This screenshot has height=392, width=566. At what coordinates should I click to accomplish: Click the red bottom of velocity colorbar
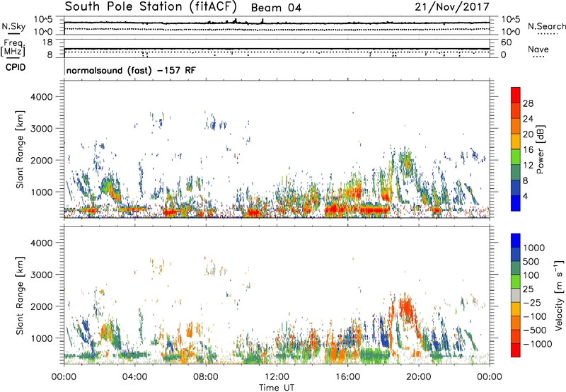[x=516, y=350]
